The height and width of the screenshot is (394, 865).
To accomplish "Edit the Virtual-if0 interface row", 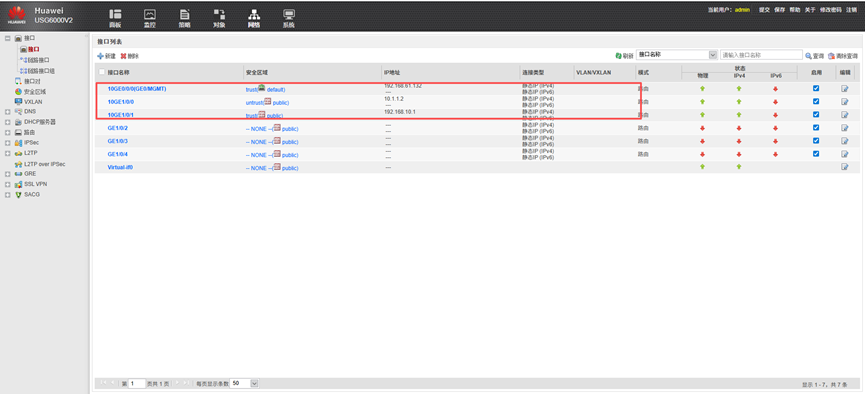I will 845,167.
